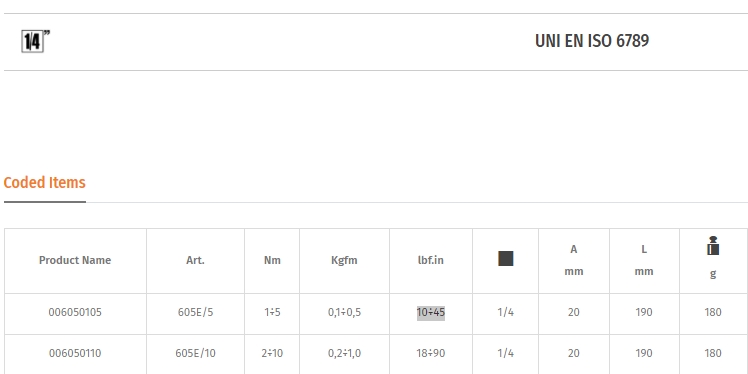Click the lbf.in column header

(x=431, y=260)
